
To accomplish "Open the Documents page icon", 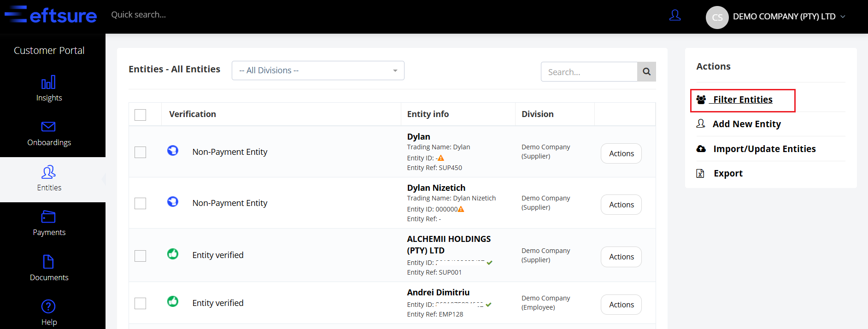I will coord(48,262).
